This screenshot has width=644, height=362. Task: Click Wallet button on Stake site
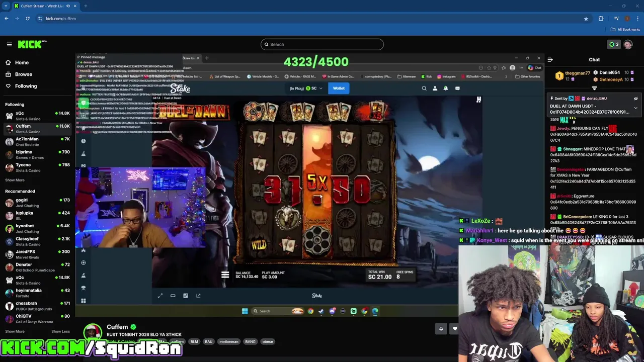(339, 88)
